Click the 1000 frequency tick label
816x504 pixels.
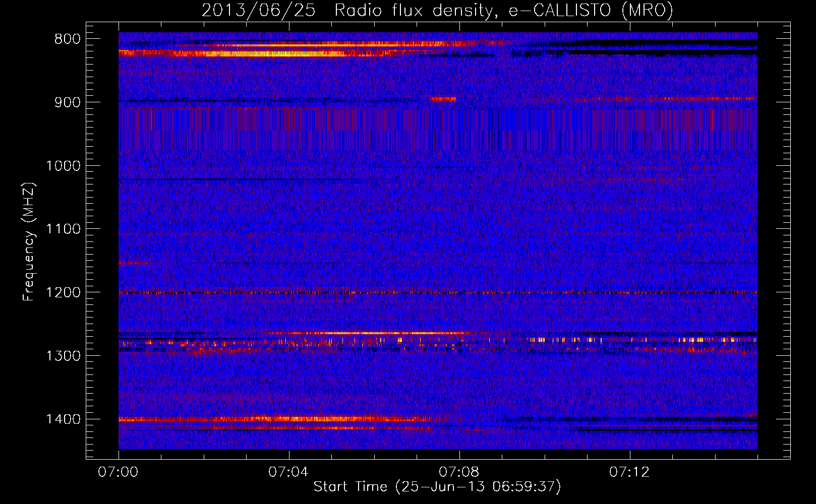[63, 166]
